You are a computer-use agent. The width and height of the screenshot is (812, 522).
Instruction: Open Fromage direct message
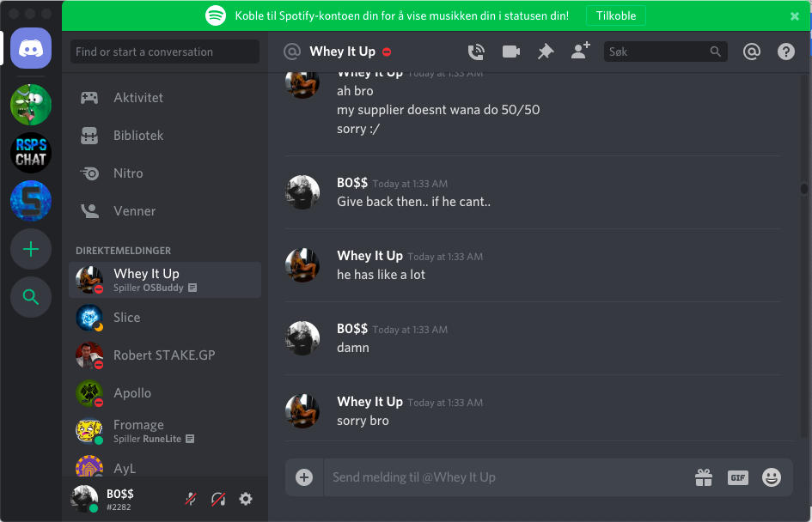click(x=165, y=431)
